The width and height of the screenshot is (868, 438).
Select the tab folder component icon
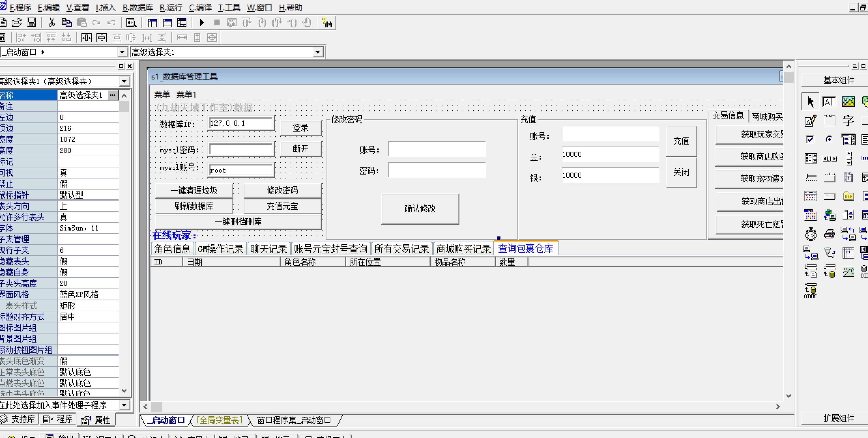click(x=829, y=177)
